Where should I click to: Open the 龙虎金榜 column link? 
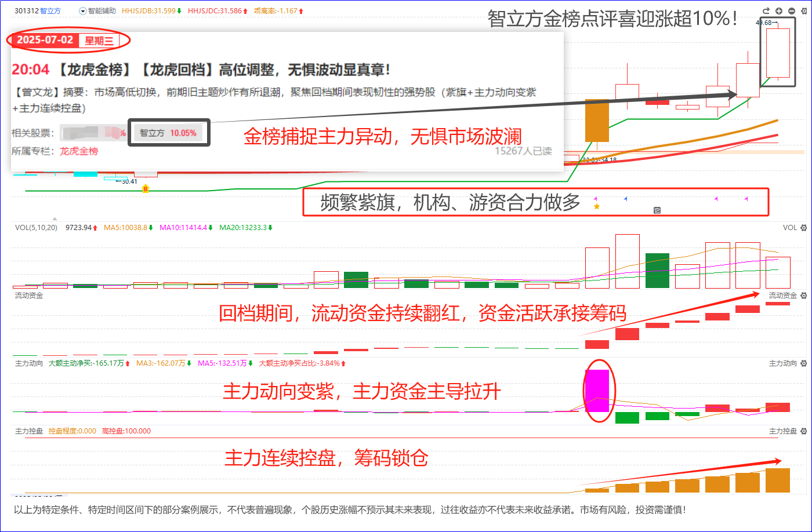pos(79,151)
